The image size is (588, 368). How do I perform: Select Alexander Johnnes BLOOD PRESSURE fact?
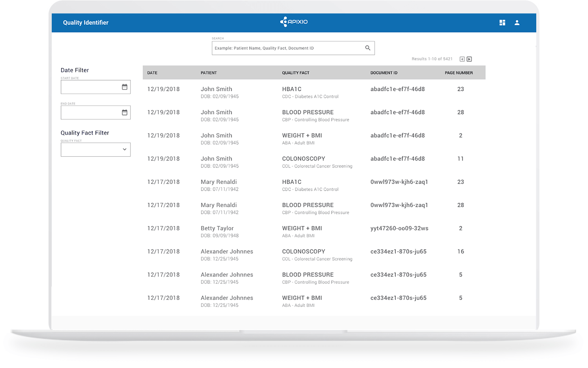(308, 275)
